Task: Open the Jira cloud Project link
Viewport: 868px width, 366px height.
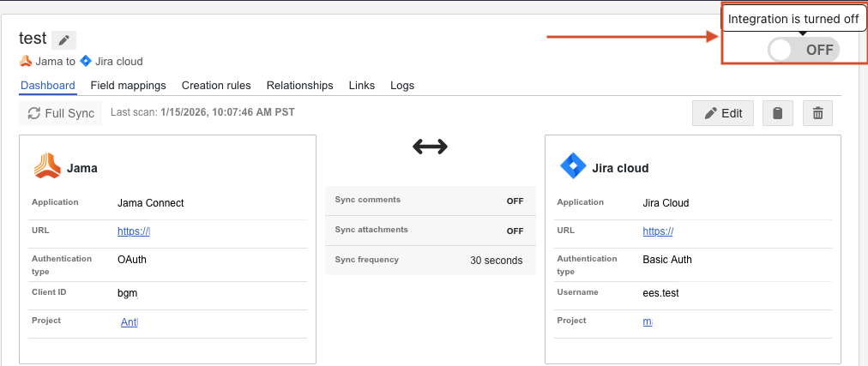Action: 647,321
